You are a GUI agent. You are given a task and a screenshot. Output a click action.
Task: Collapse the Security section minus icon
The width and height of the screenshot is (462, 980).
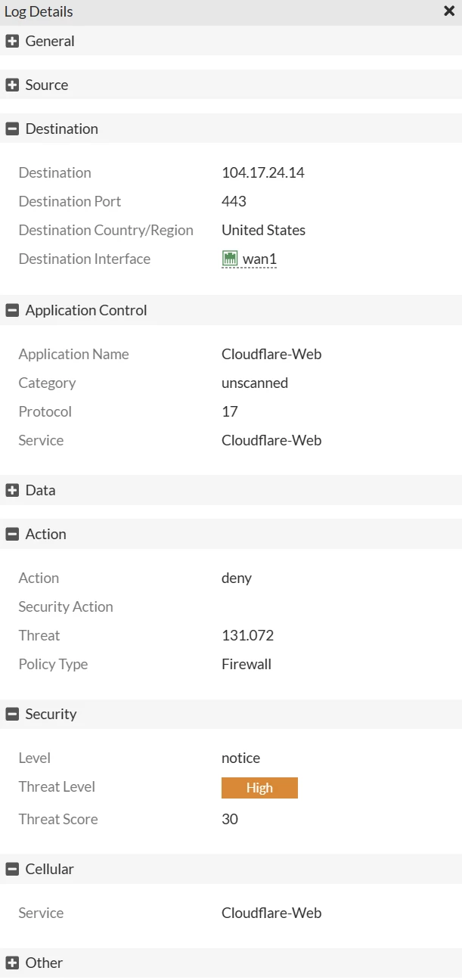pyautogui.click(x=12, y=714)
